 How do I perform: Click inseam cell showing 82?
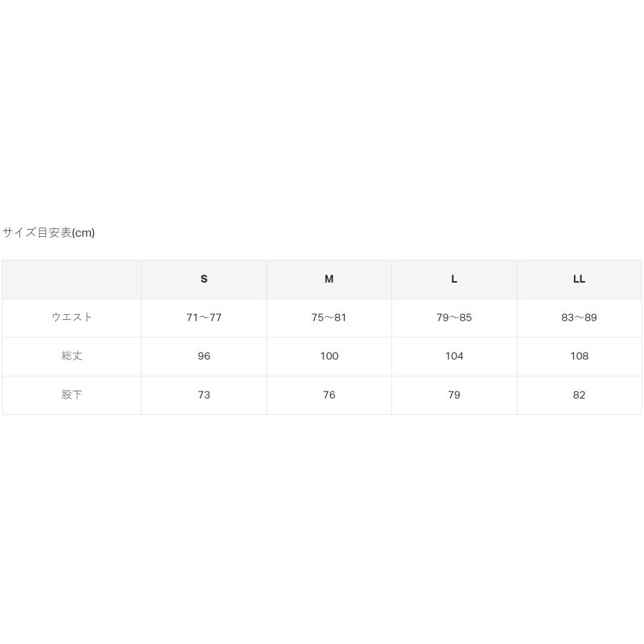click(579, 395)
